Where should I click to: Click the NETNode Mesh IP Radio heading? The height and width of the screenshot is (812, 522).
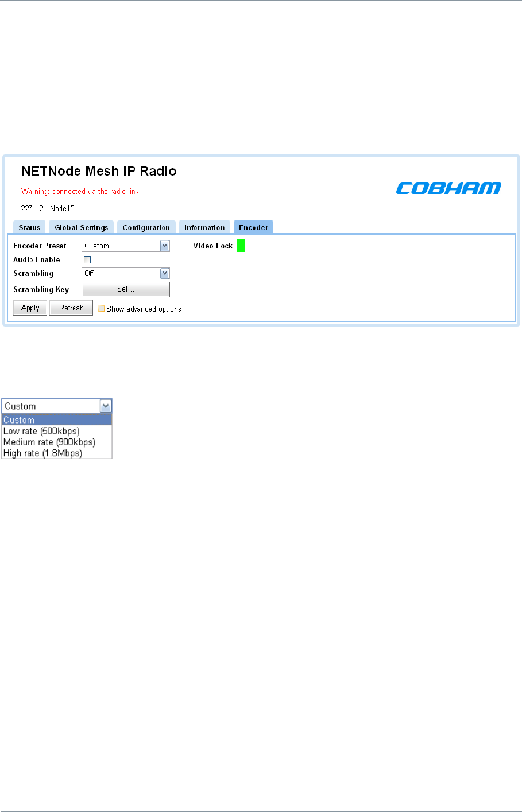tap(99, 171)
